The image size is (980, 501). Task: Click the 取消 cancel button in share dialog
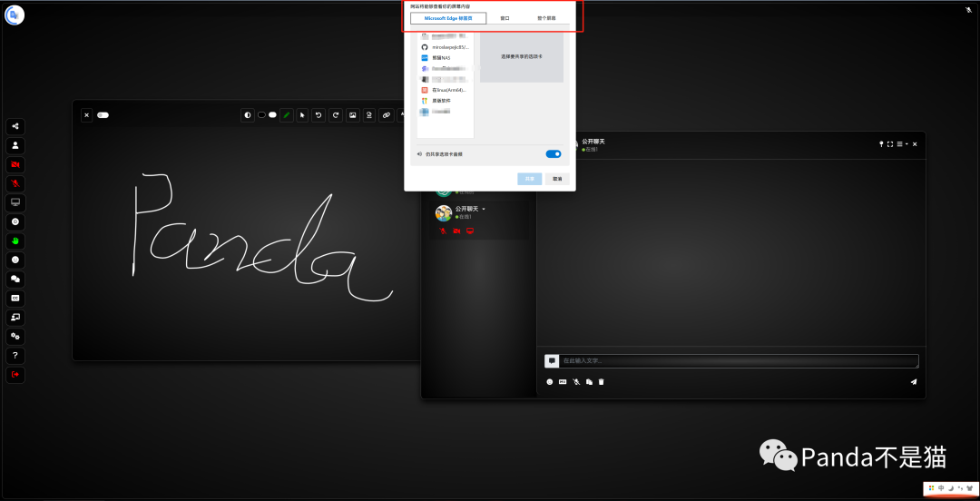(557, 179)
